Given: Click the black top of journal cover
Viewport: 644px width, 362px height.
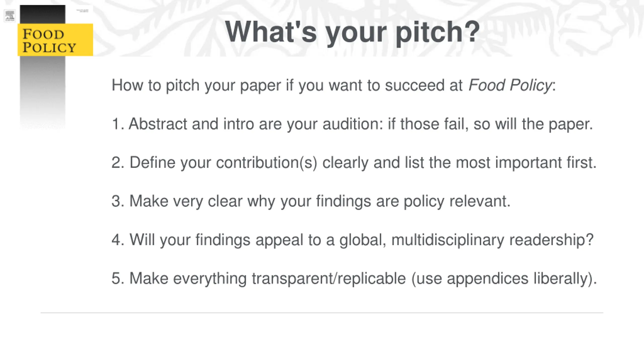Looking at the screenshot, I should 42,14.
